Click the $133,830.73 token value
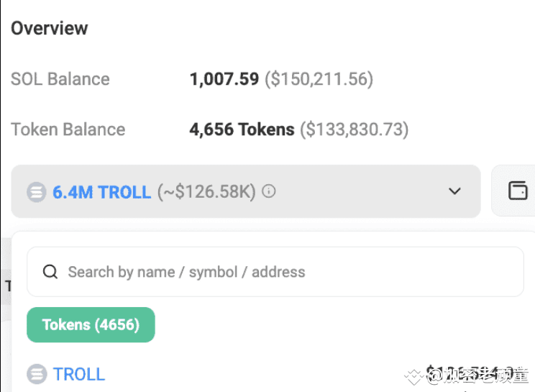This screenshot has width=535, height=392. [355, 129]
